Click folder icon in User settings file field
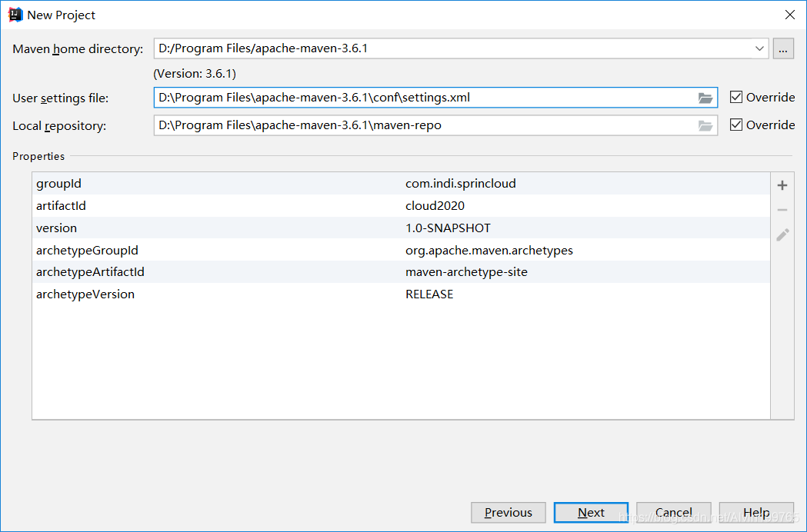807x532 pixels. [705, 98]
